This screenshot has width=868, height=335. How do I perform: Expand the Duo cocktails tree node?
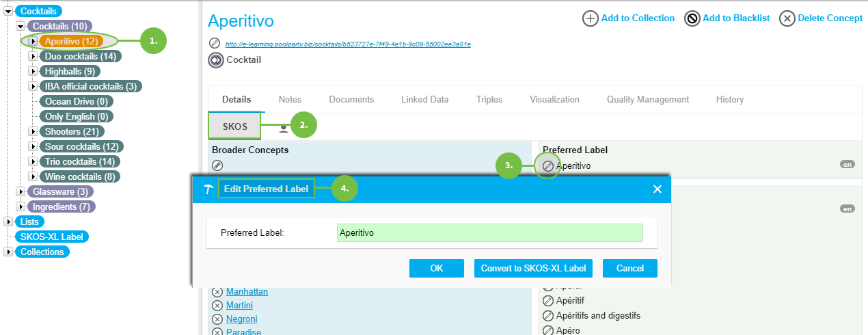coord(32,56)
